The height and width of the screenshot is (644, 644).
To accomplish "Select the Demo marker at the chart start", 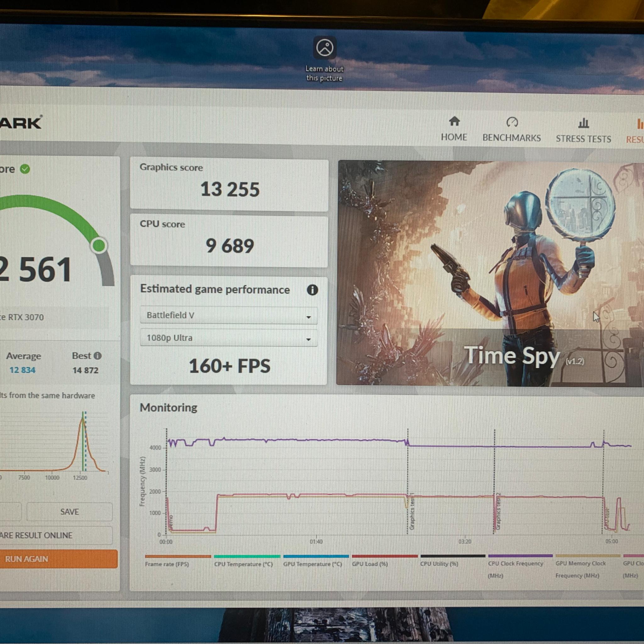I will (x=171, y=522).
